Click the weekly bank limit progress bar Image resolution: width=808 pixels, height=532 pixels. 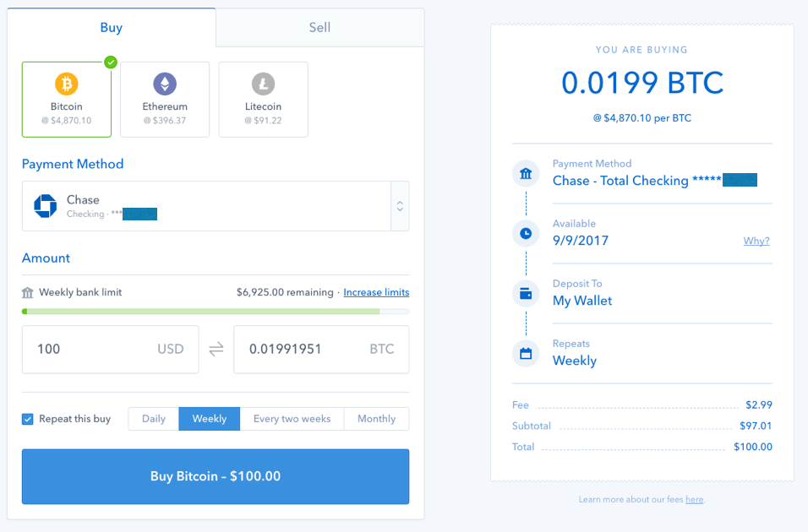(x=216, y=312)
